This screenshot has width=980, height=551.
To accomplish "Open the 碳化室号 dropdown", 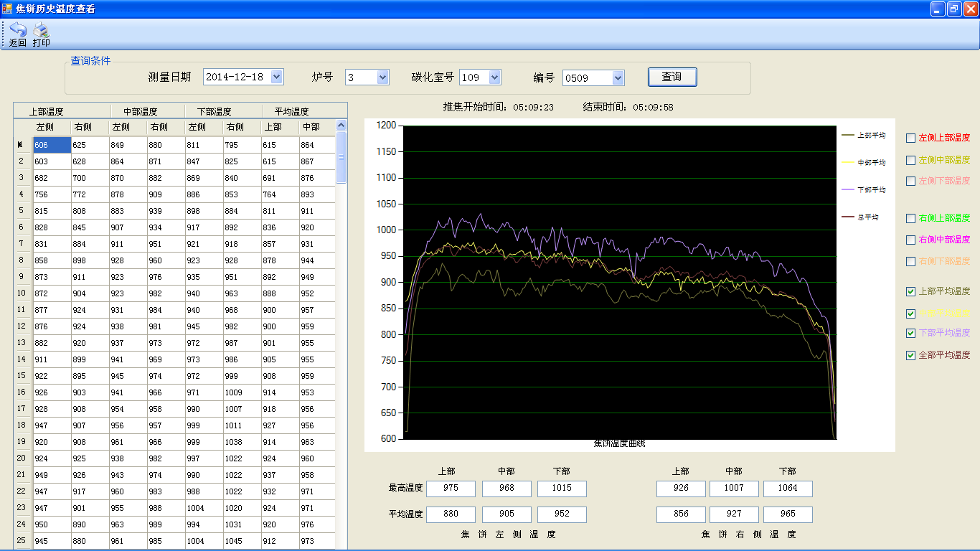I will [494, 77].
